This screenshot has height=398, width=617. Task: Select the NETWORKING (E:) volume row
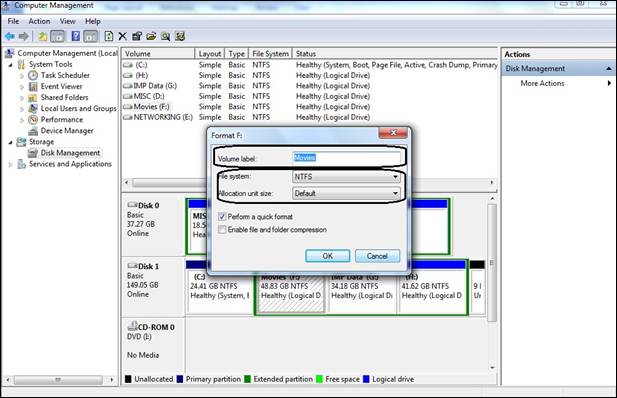pyautogui.click(x=309, y=117)
